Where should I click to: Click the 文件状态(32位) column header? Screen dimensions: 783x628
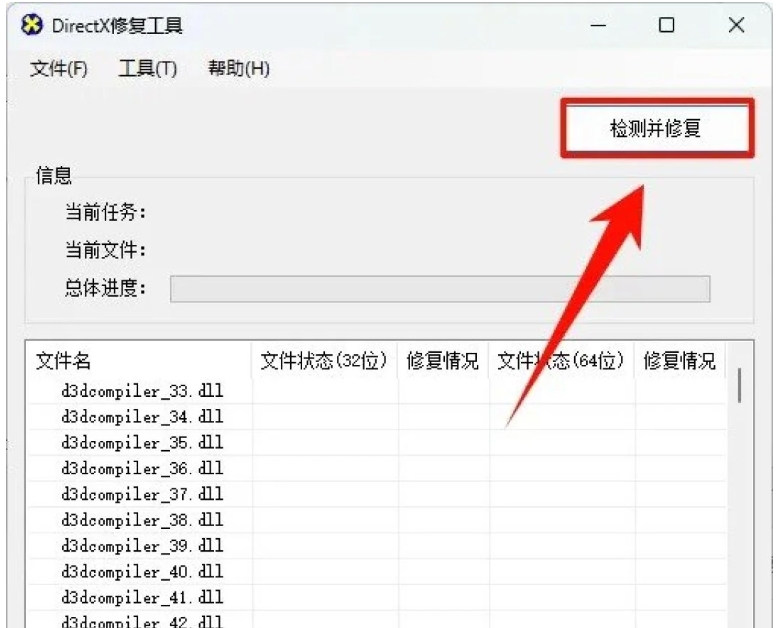(x=323, y=361)
